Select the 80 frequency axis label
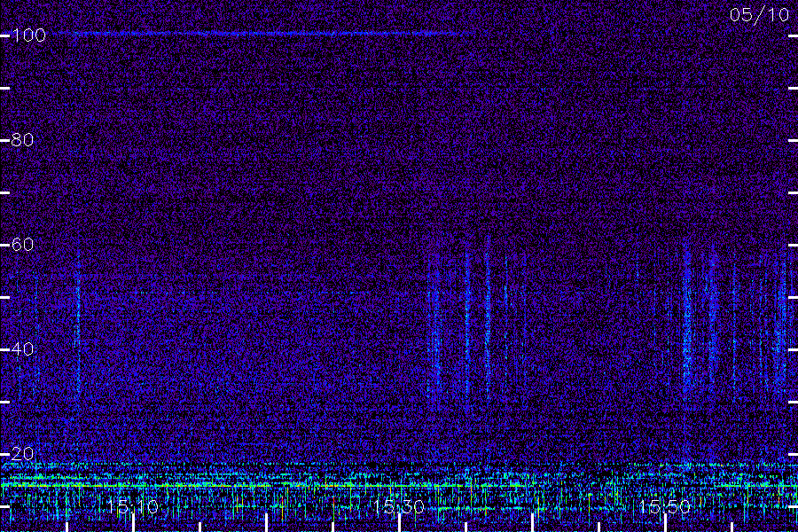The width and height of the screenshot is (798, 532). click(x=22, y=139)
